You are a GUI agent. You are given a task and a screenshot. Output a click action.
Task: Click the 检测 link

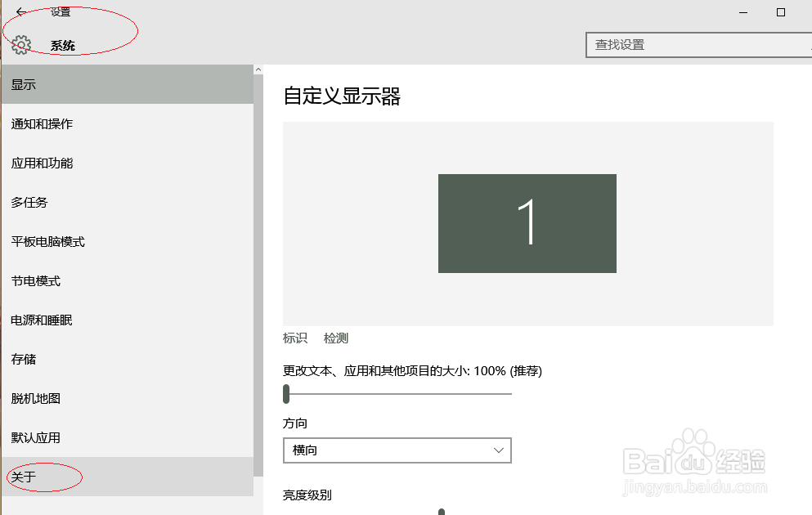click(x=336, y=338)
